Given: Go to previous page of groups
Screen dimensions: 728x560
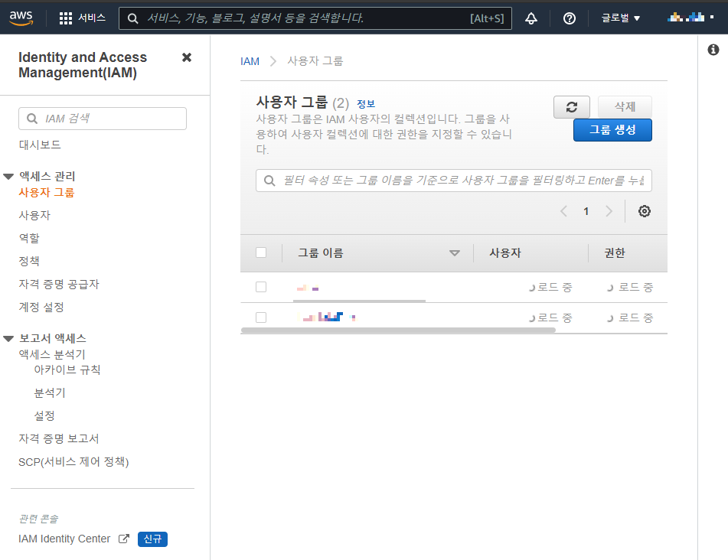Looking at the screenshot, I should click(563, 212).
